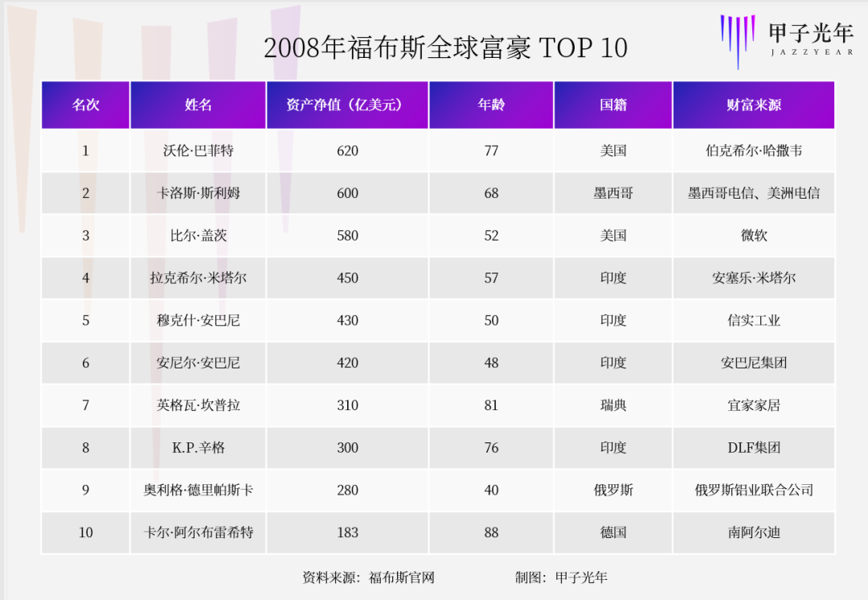Image resolution: width=868 pixels, height=600 pixels.
Task: Click the 年龄 column header
Action: click(x=492, y=105)
